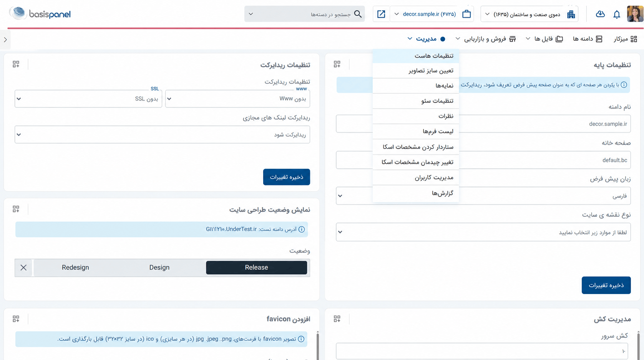The image size is (644, 360).
Task: Clear the site status with X button
Action: click(23, 268)
